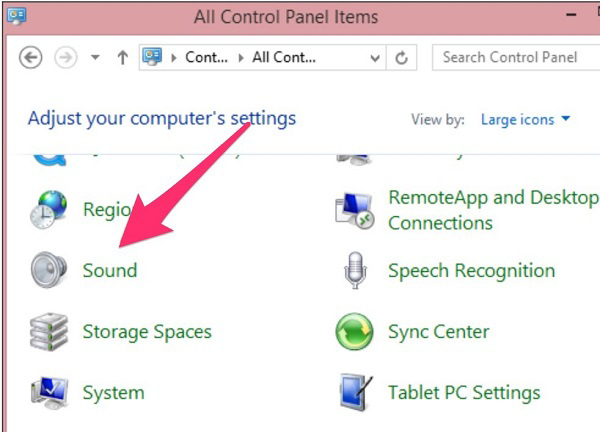Click the Sound link text
The image size is (600, 432).
pos(110,271)
